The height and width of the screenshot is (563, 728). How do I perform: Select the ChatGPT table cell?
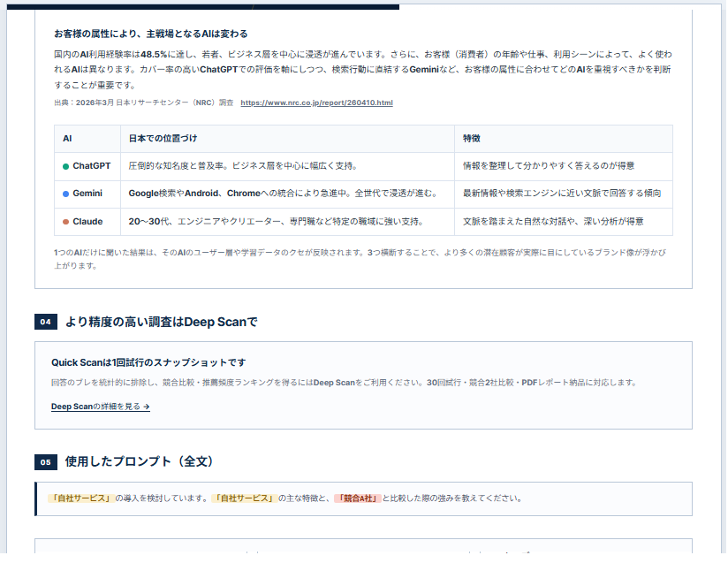87,166
